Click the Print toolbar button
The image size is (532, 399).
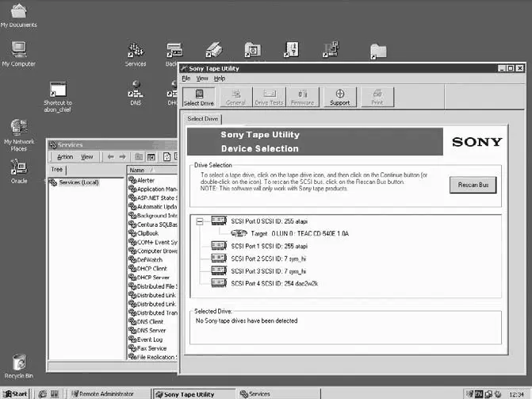(377, 98)
